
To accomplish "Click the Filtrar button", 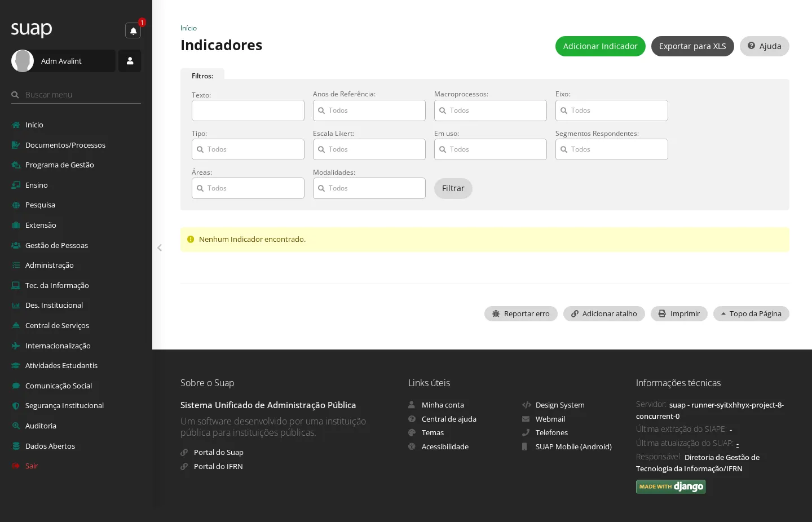I will 453,188.
